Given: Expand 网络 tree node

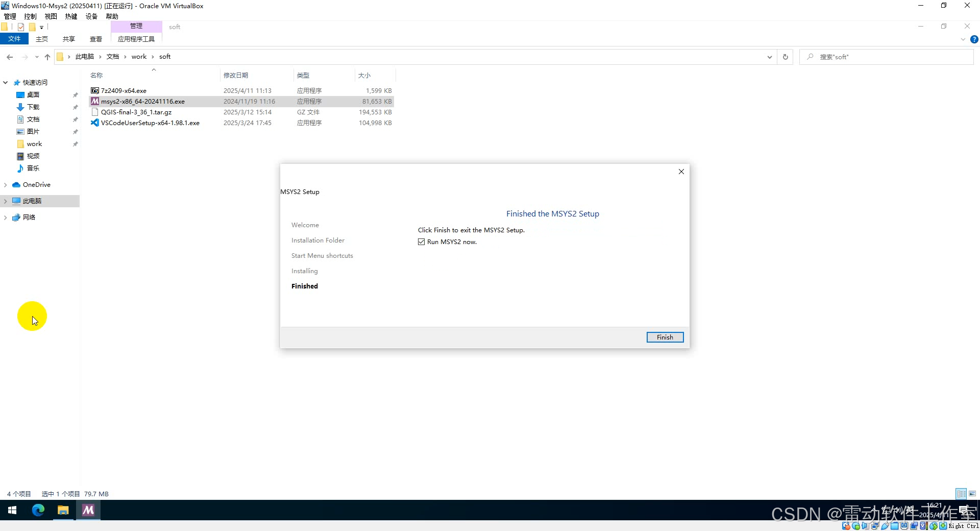Looking at the screenshot, I should (x=6, y=218).
